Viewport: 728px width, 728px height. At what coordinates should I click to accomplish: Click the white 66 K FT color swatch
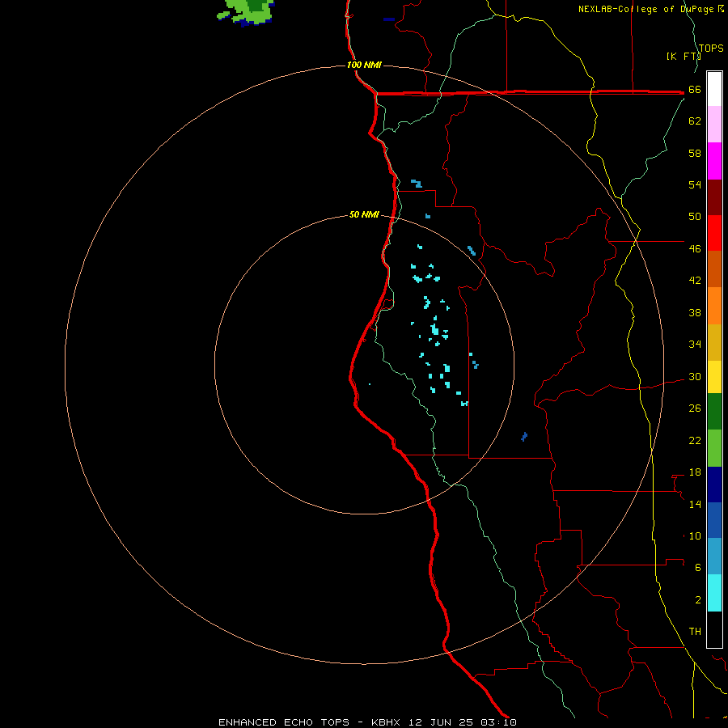[x=714, y=89]
